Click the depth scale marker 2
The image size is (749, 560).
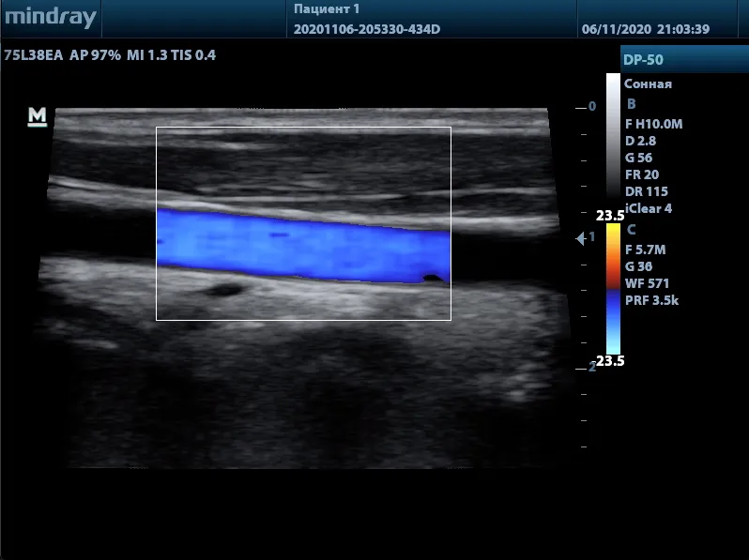pyautogui.click(x=590, y=367)
